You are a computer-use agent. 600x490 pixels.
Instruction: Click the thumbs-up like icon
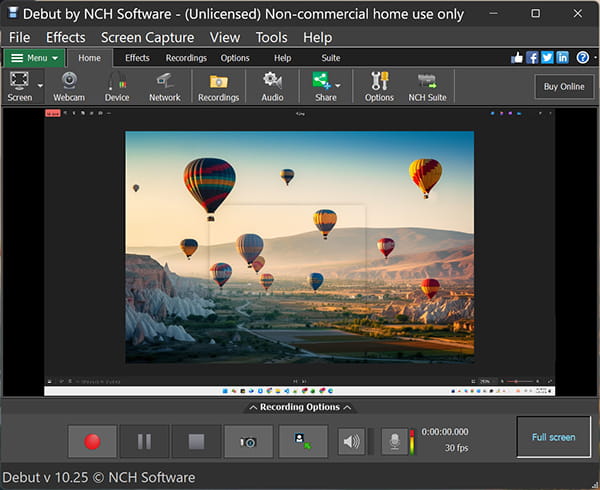(x=517, y=58)
